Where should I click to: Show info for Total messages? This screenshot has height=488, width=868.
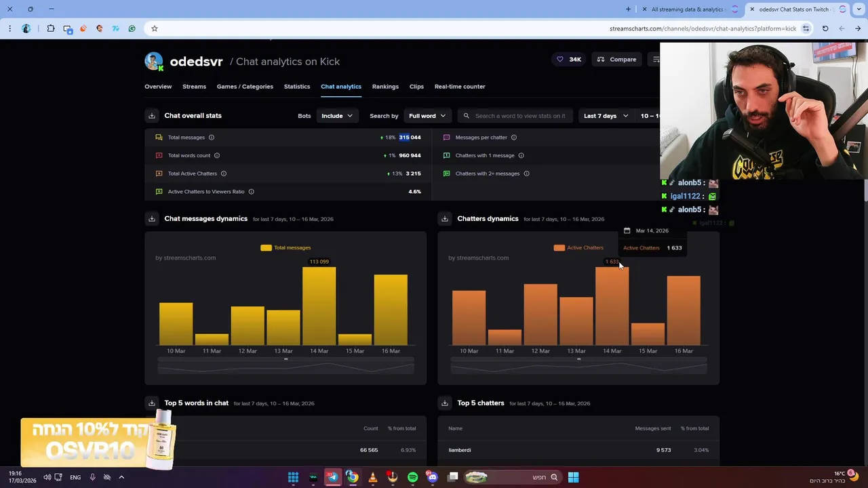tap(212, 138)
